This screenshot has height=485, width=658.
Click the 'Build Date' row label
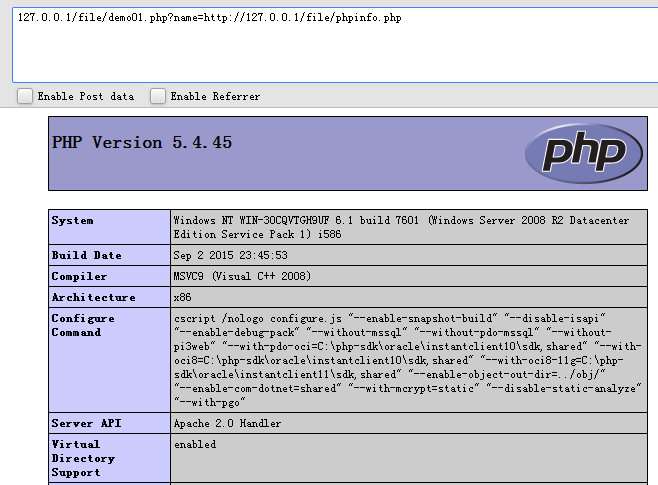coord(86,255)
